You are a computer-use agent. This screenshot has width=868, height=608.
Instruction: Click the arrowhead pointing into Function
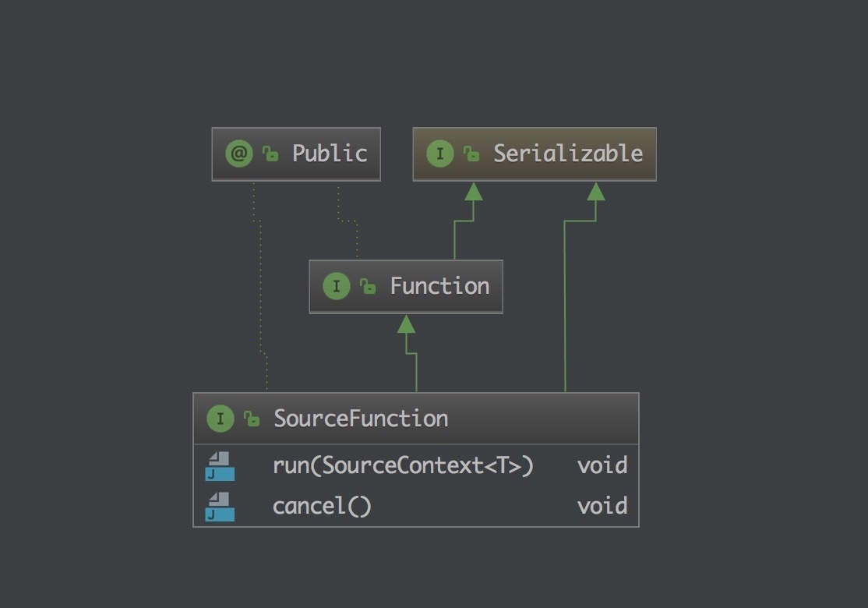[406, 324]
